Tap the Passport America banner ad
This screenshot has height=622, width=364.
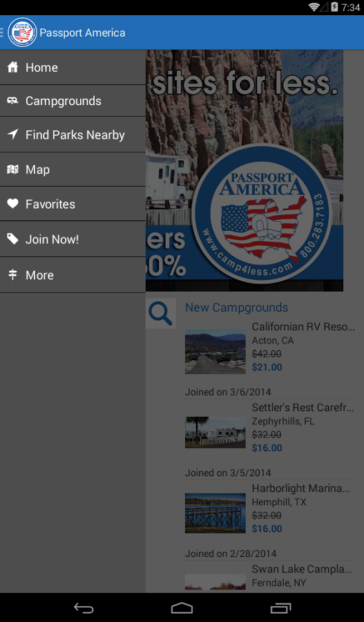point(245,171)
